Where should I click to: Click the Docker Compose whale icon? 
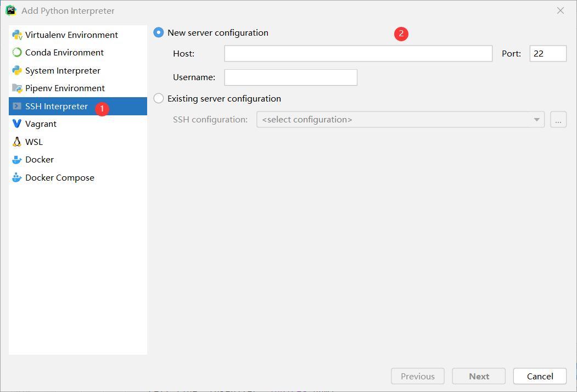tap(17, 177)
